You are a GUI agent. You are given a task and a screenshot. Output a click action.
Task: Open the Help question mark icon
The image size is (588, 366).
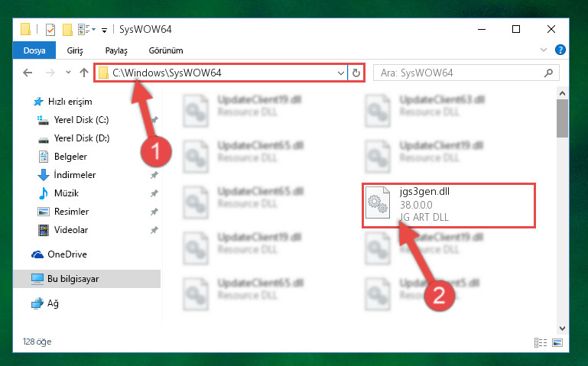coord(560,50)
